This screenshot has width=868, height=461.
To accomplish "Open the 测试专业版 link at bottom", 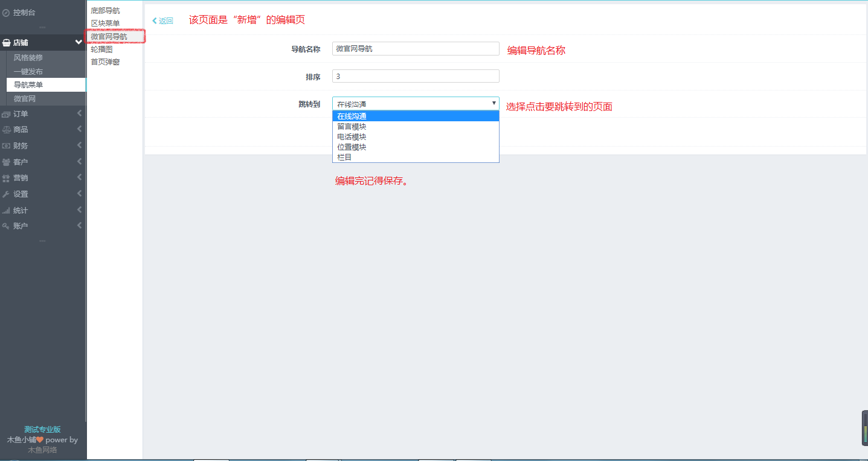I will pyautogui.click(x=43, y=429).
